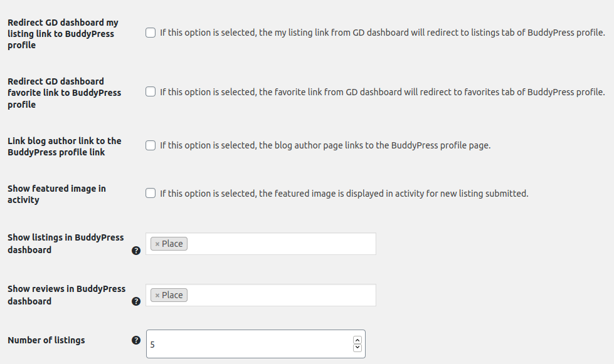Click help icon for Show reviews setting
The width and height of the screenshot is (614, 364).
(x=136, y=302)
